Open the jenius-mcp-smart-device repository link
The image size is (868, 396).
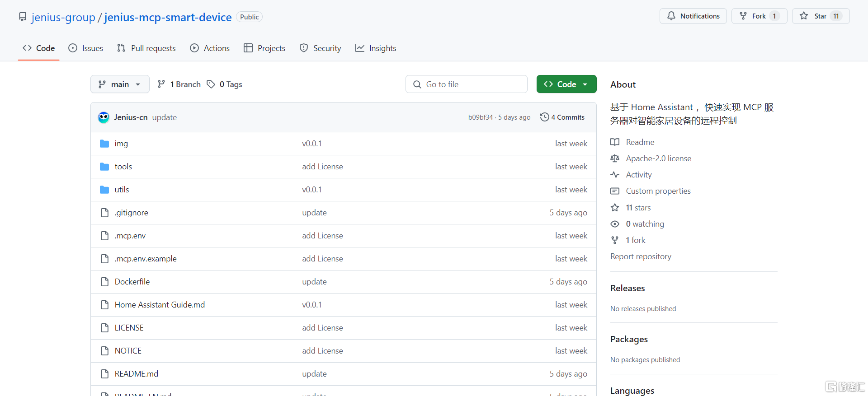pos(168,17)
